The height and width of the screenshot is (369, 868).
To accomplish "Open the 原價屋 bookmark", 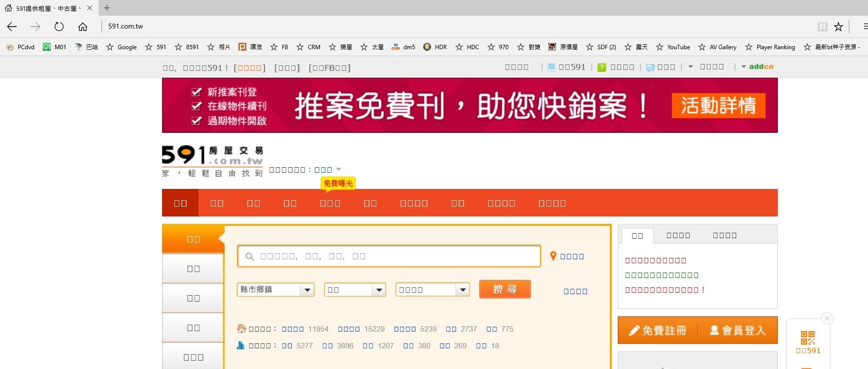I will (563, 47).
